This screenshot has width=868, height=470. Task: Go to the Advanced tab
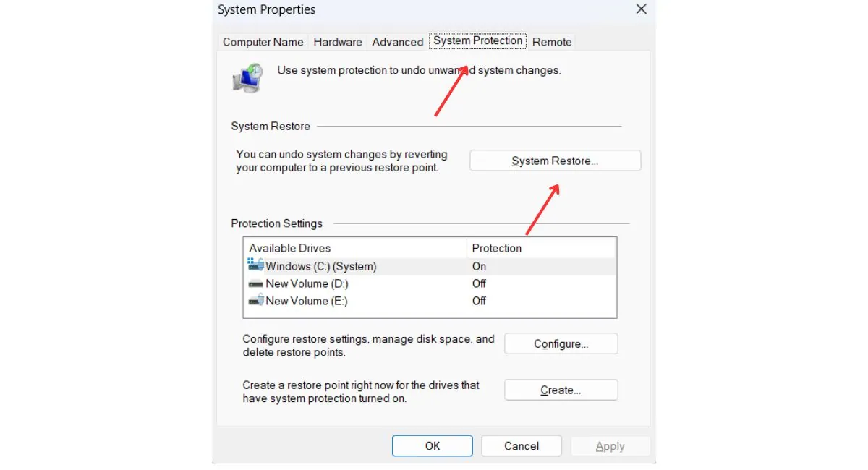398,42
